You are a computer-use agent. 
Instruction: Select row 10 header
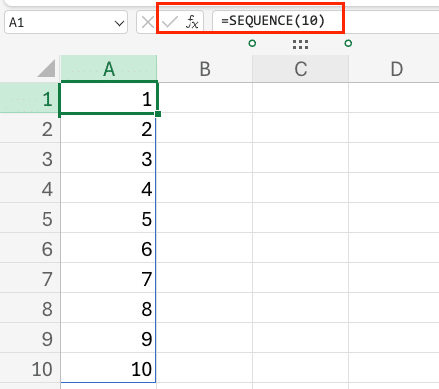tap(30, 368)
